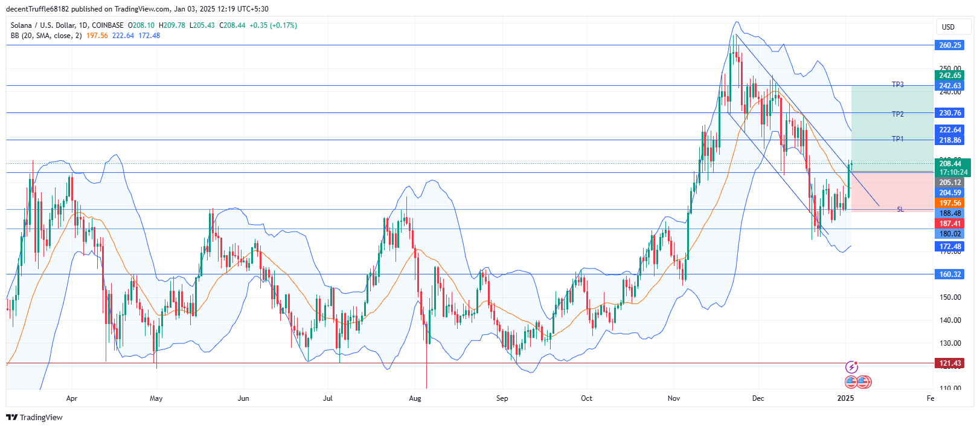Click the +0.35 (+0.17%) change value
980x428 pixels.
tap(274, 25)
